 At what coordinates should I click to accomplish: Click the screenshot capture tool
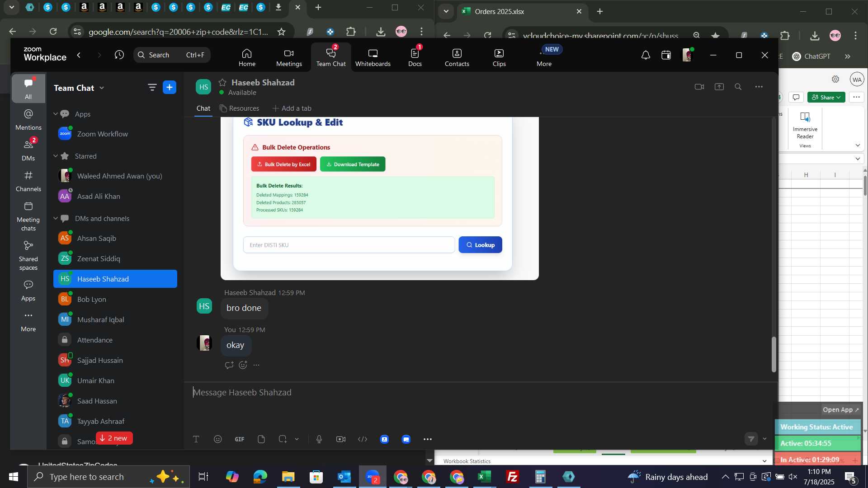coord(283,439)
